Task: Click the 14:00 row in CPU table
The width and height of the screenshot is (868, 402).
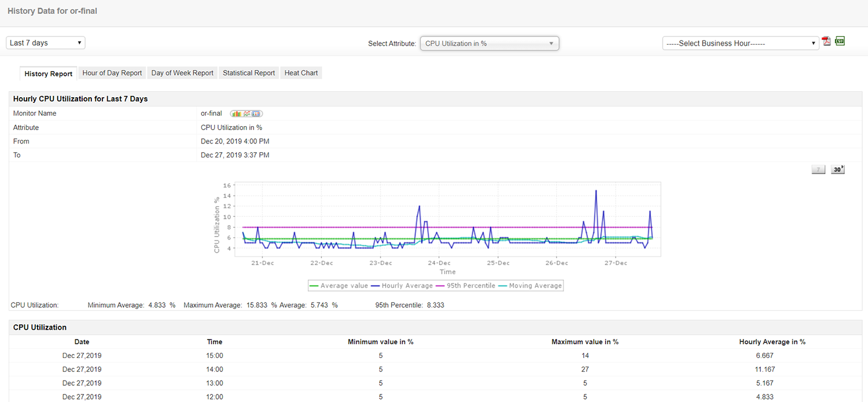Action: [x=215, y=369]
